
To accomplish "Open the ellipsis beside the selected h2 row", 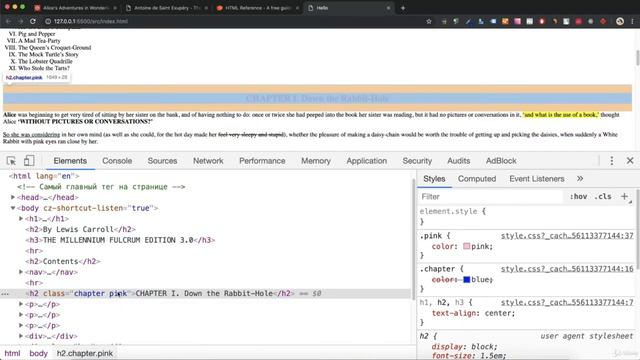I will 5,293.
